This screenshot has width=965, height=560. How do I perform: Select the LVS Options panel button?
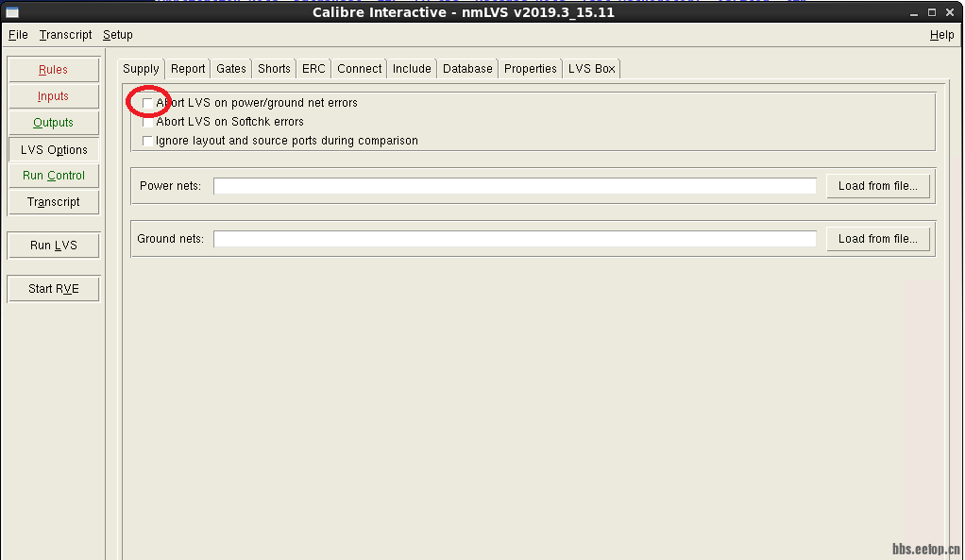54,149
